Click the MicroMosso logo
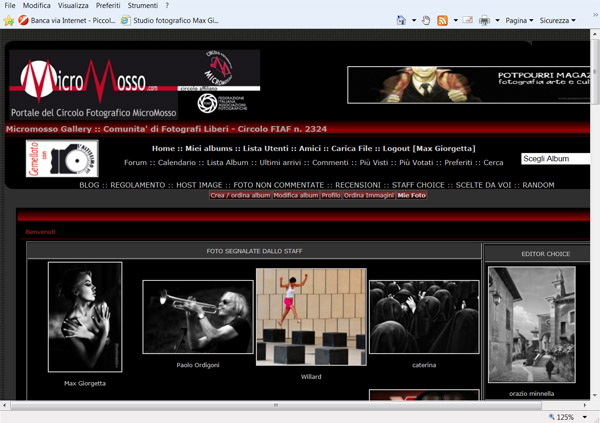The width and height of the screenshot is (600, 423). 94,84
